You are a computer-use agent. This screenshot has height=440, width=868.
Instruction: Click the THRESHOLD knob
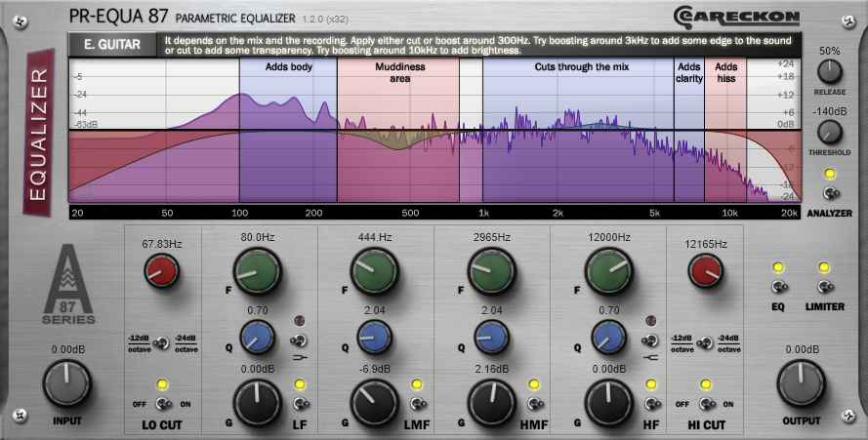coord(829,133)
